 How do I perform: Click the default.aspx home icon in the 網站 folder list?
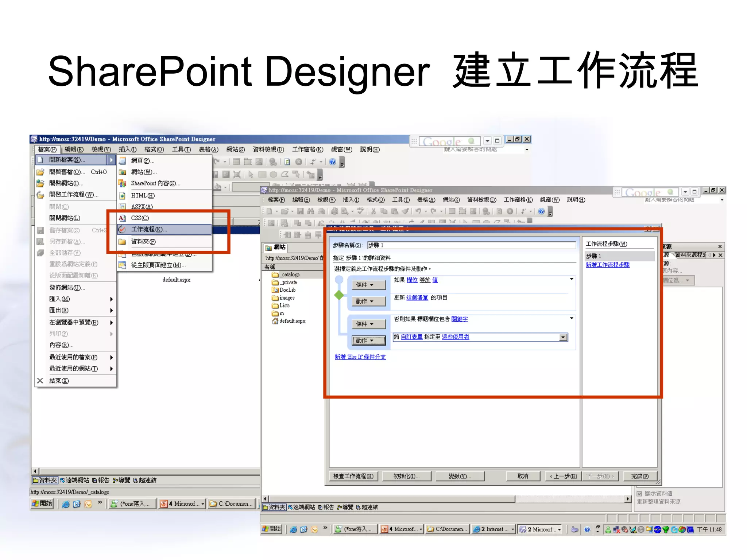[x=275, y=321]
